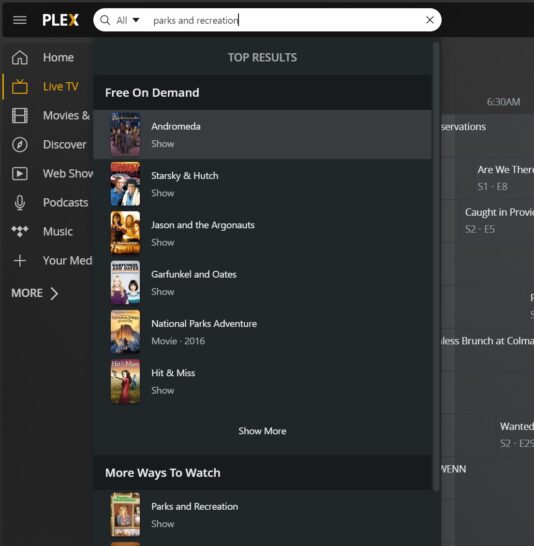The height and width of the screenshot is (546, 534).
Task: Open Brunch at Colma guide entry
Action: pyautogui.click(x=487, y=341)
